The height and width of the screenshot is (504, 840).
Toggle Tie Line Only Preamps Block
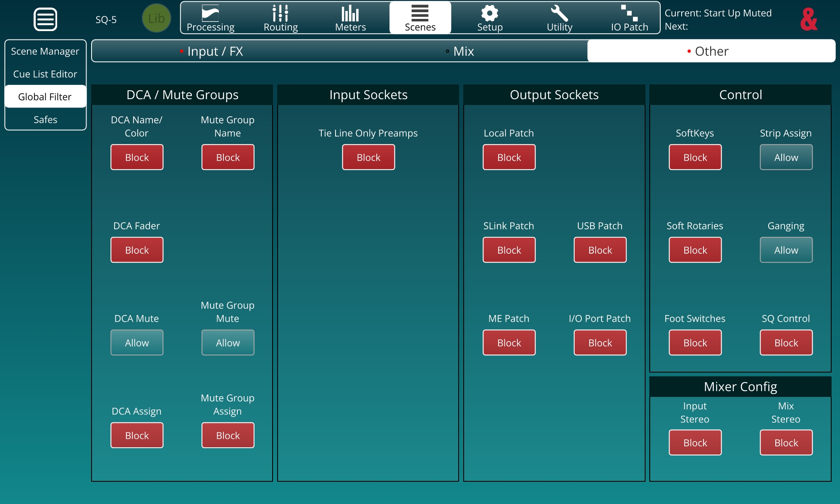pos(368,157)
